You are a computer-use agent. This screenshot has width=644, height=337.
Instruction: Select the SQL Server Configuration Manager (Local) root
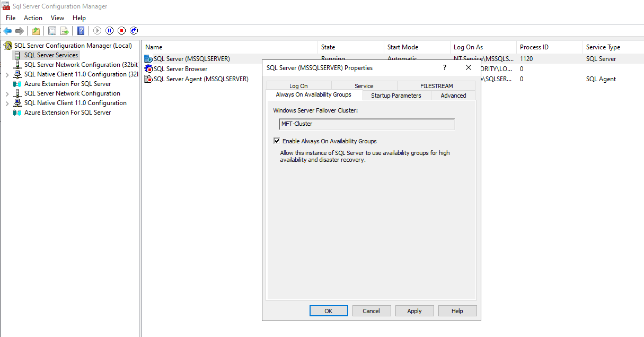pos(73,46)
